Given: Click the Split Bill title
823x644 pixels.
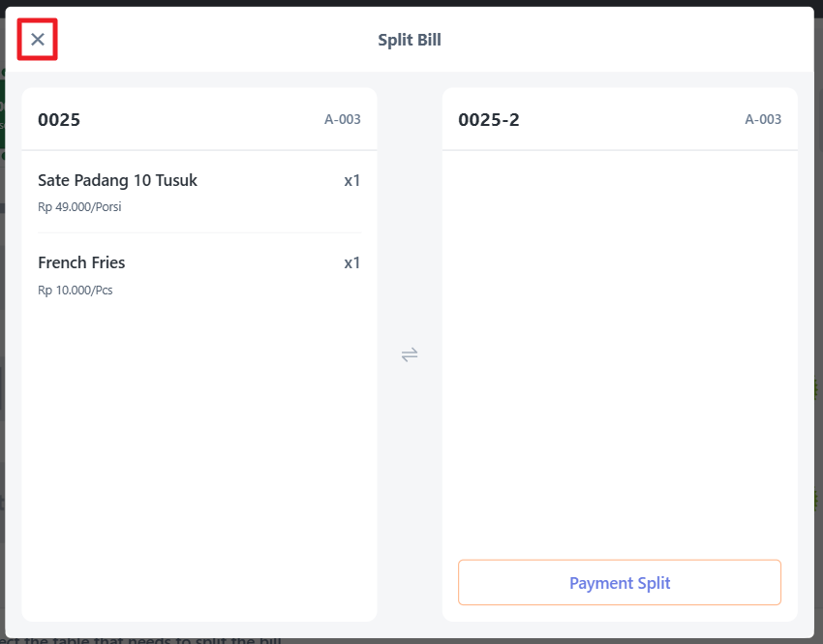Looking at the screenshot, I should 410,40.
